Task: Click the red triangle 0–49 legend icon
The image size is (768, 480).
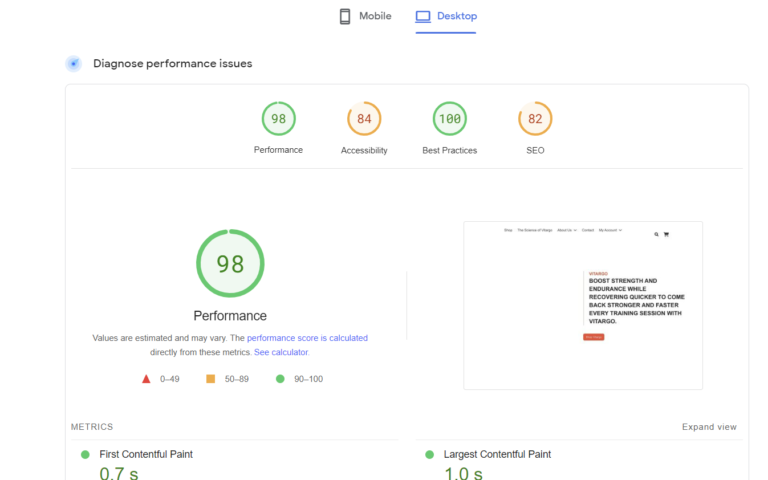Action: point(146,379)
